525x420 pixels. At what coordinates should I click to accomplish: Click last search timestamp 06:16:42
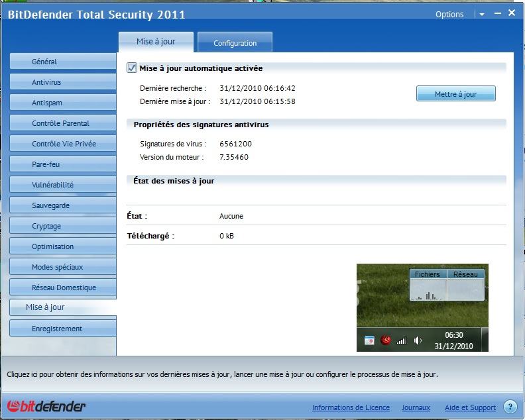click(257, 88)
